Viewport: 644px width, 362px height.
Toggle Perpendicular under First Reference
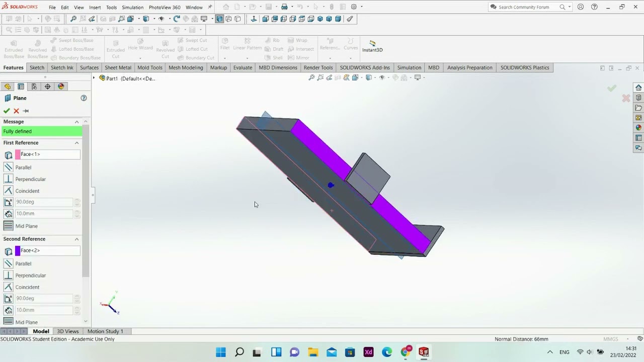(8, 179)
